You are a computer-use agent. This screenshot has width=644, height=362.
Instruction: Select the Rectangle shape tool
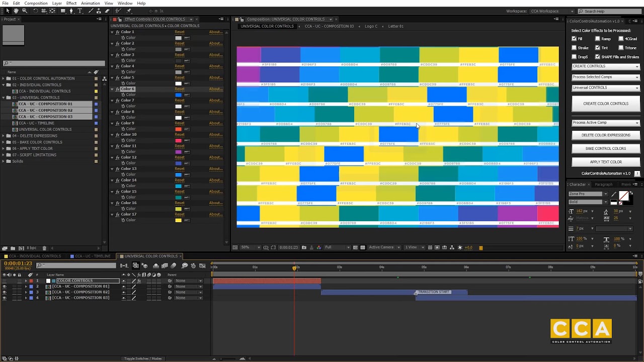pos(63,11)
